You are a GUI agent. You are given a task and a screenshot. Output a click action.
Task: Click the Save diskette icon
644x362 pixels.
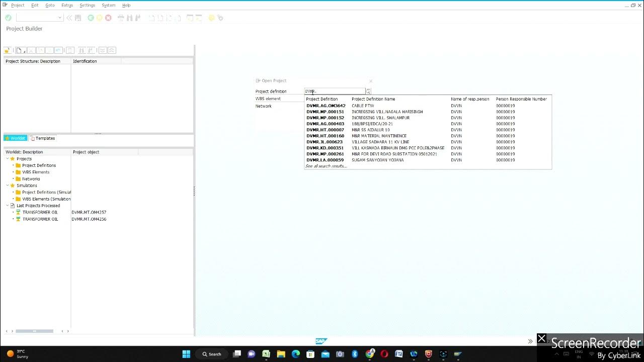[78, 18]
